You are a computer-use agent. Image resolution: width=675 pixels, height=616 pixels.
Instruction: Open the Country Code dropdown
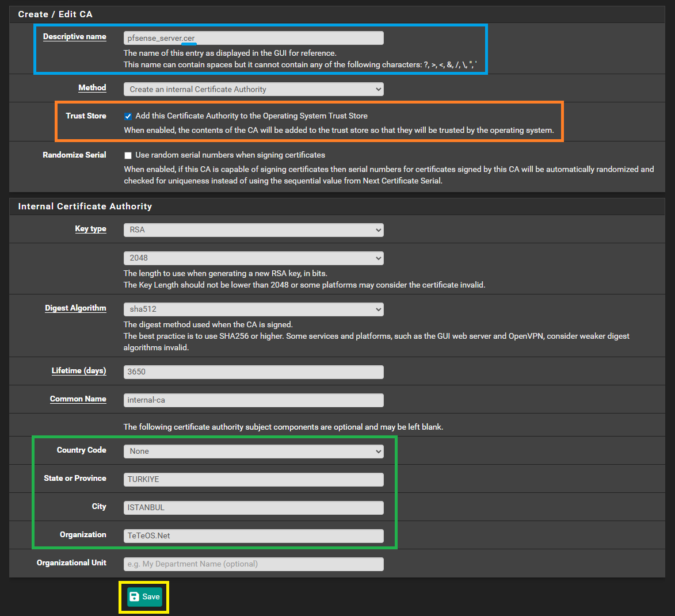(x=254, y=452)
